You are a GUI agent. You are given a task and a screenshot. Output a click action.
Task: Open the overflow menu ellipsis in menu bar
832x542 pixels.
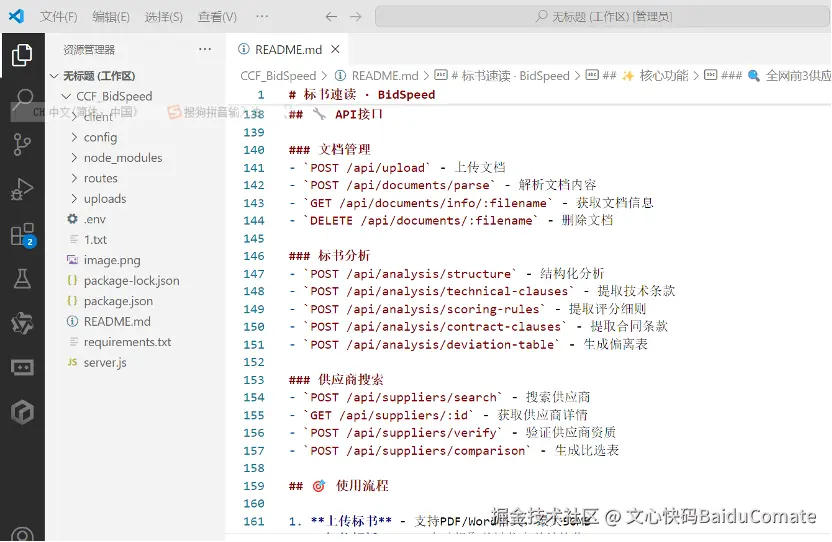262,16
